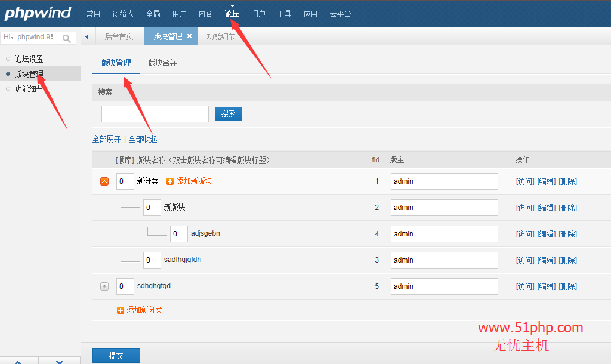Screen dimensions: 611x364
Task: Click [删除] link for sadfhgjgfdh row
Action: pyautogui.click(x=567, y=260)
